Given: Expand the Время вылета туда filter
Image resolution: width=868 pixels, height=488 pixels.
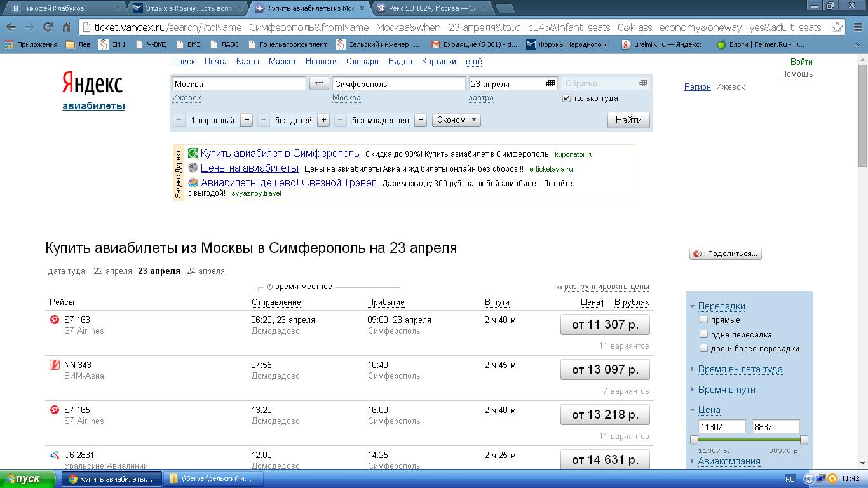Looking at the screenshot, I should 740,369.
